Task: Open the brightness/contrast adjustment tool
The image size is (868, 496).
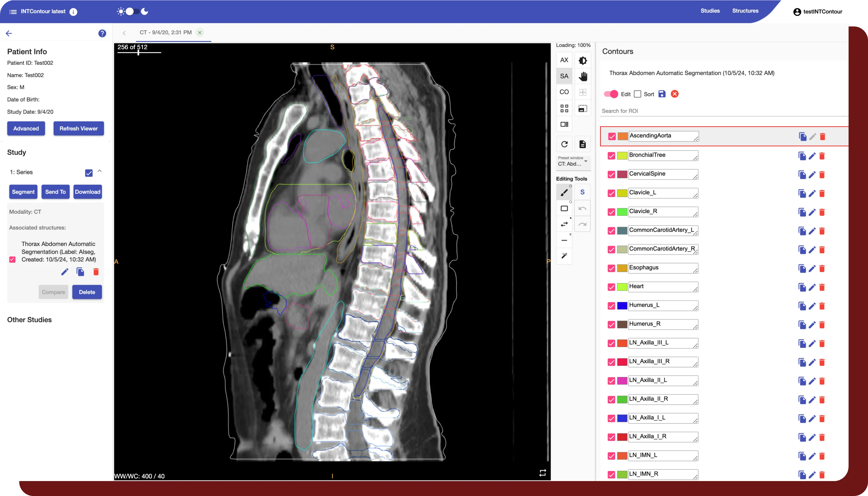Action: pos(583,60)
